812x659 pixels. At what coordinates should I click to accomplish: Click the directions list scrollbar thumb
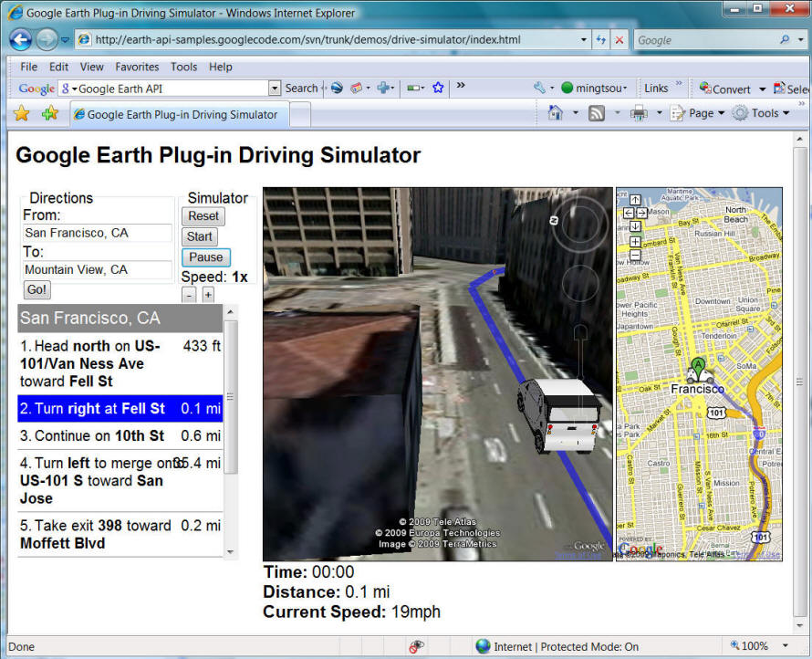click(231, 397)
